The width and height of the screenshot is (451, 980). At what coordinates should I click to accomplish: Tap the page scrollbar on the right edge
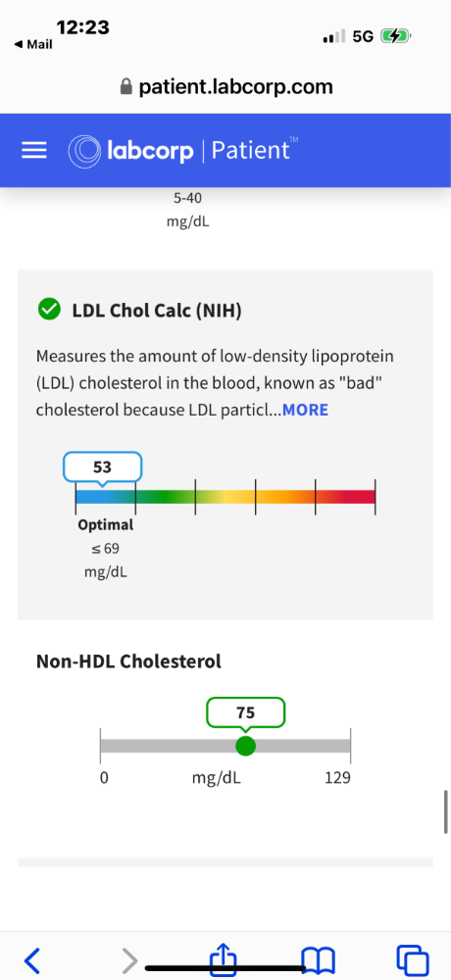(x=446, y=811)
